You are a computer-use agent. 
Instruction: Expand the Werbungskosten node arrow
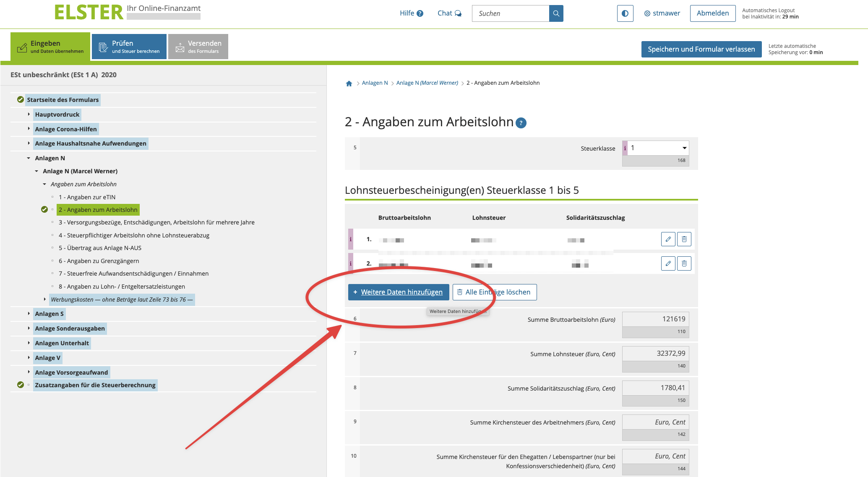[x=44, y=299]
